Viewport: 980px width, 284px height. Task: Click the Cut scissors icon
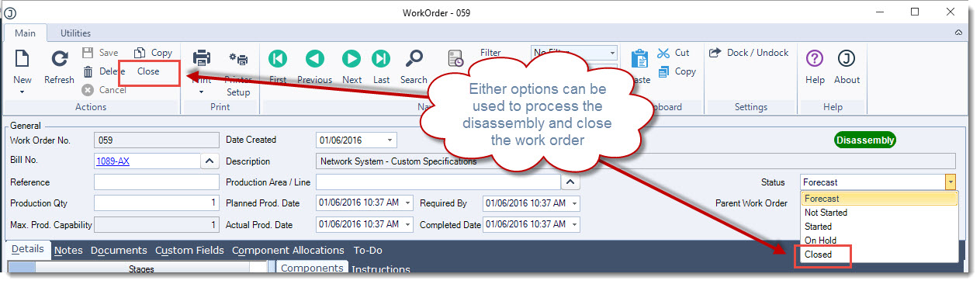click(x=663, y=53)
